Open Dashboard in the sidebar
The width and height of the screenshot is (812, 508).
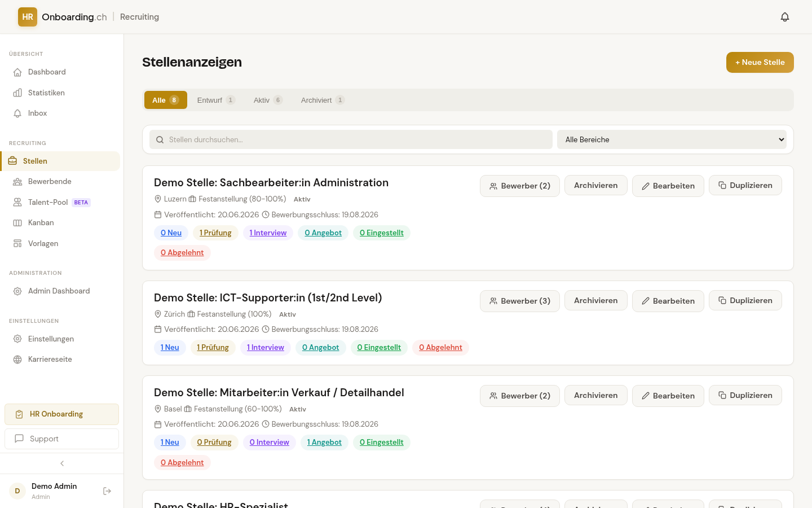[61, 72]
